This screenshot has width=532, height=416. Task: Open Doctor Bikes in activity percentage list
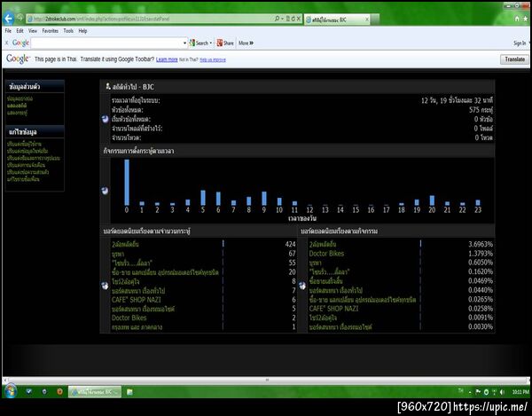[x=326, y=254]
